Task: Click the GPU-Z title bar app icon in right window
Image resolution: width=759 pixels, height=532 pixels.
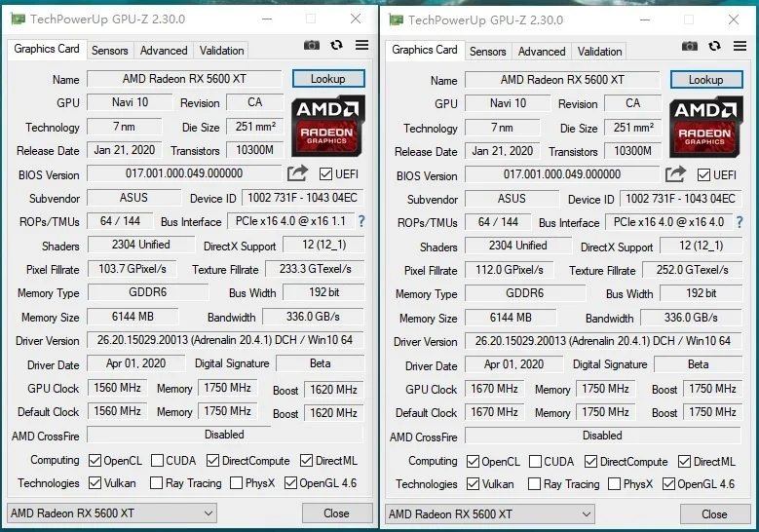Action: [396, 19]
